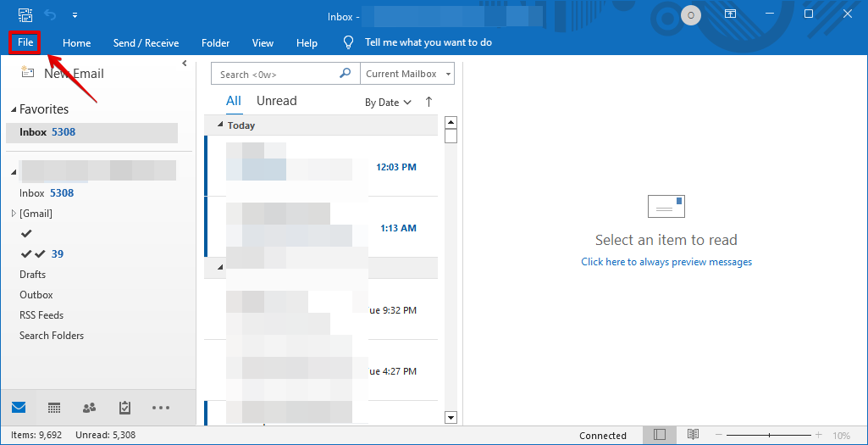This screenshot has height=445, width=868.
Task: Switch to Calendar view icon
Action: [x=53, y=408]
